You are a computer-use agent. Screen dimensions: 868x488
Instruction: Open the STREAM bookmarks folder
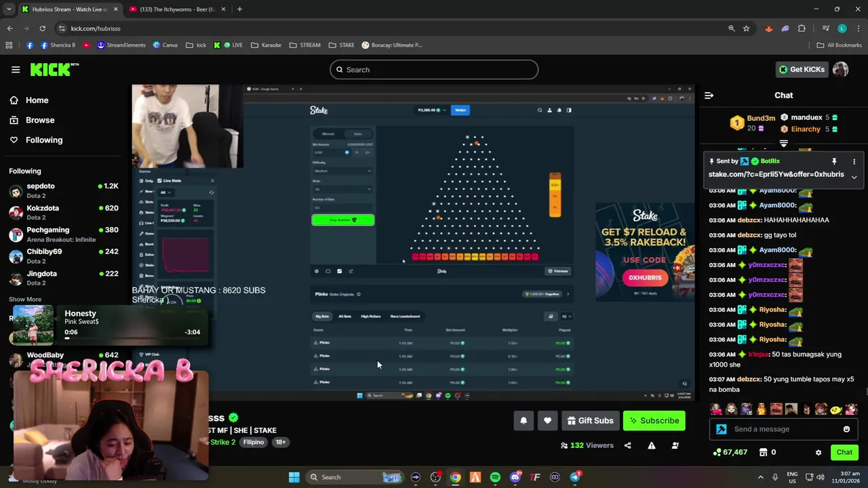tap(304, 45)
